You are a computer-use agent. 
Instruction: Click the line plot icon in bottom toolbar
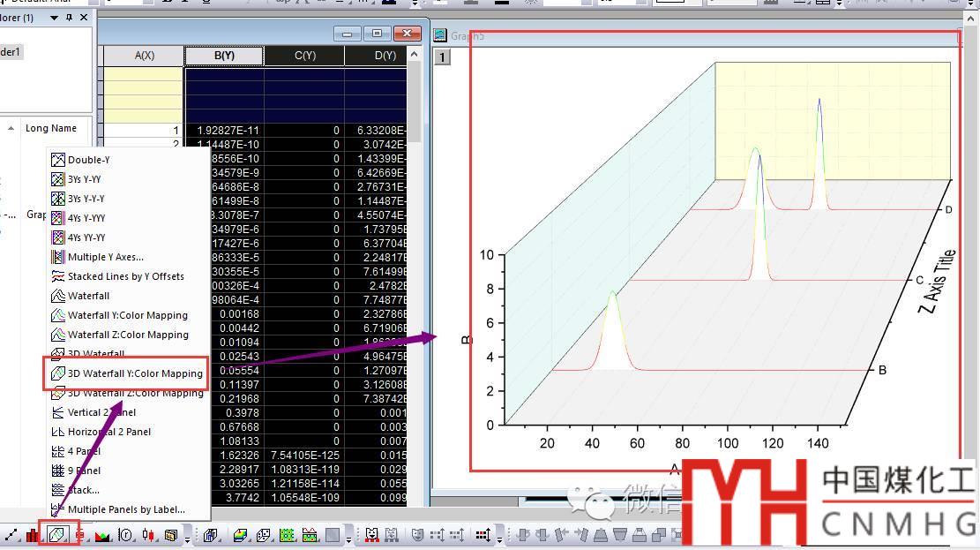pos(11,535)
